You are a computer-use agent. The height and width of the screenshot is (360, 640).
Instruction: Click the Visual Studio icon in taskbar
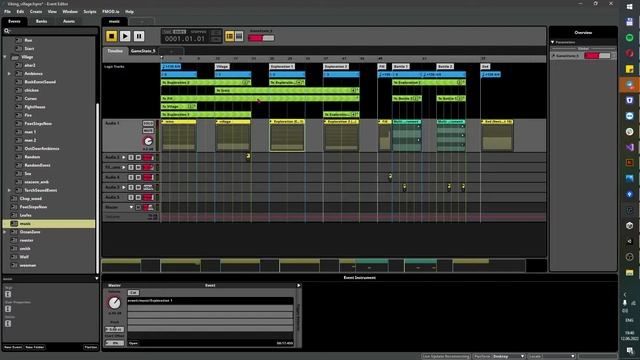coord(629,147)
